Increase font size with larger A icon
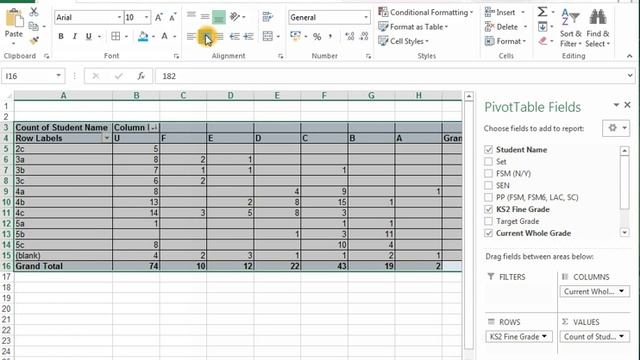 click(159, 17)
